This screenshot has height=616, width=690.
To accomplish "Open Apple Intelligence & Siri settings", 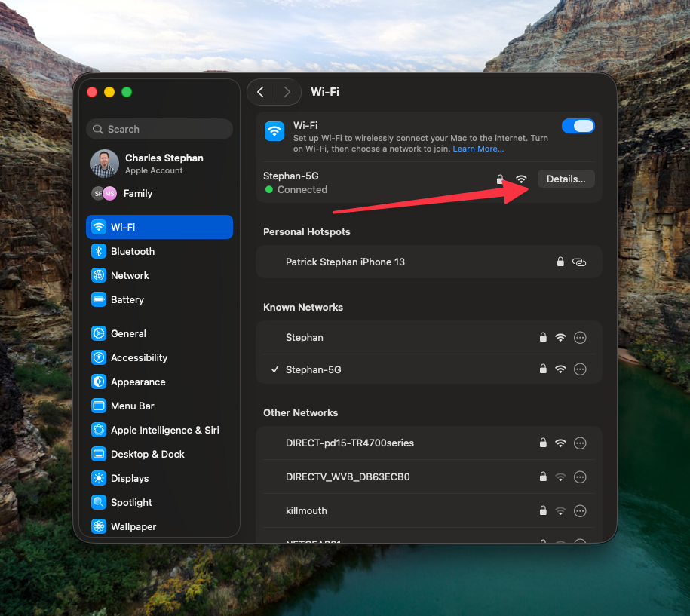I will point(164,430).
